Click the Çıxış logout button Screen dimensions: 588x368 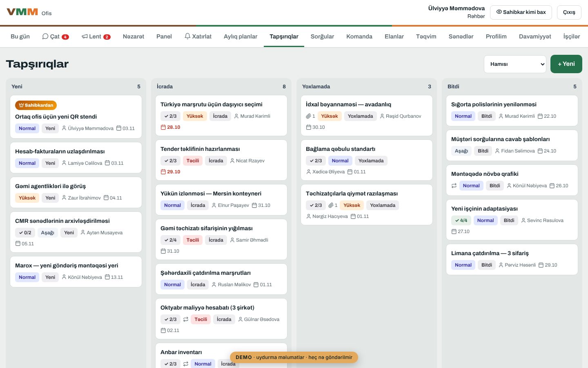point(569,12)
